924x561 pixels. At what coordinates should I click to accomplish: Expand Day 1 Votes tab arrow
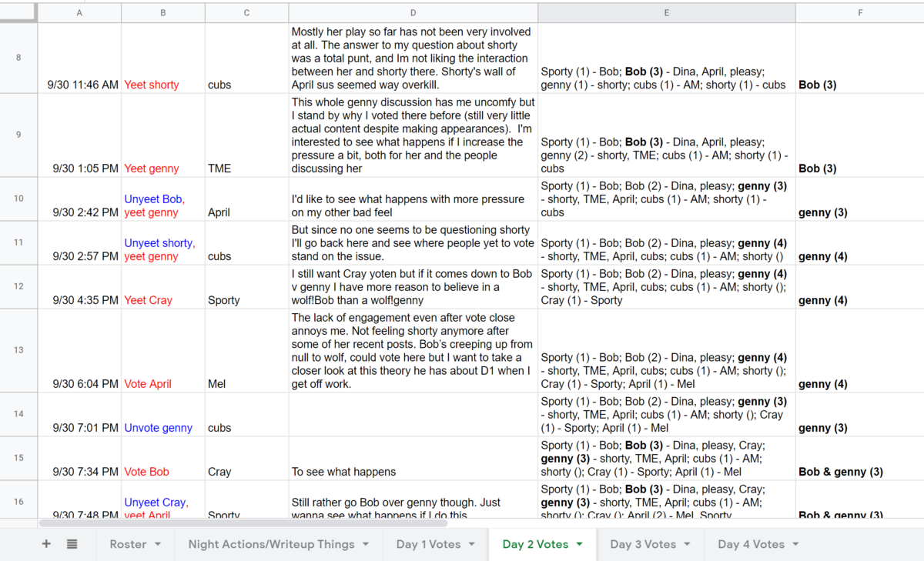[x=471, y=544]
